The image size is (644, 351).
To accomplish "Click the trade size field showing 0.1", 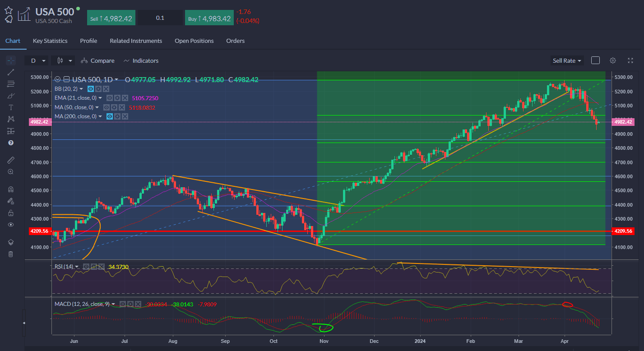I will (160, 18).
